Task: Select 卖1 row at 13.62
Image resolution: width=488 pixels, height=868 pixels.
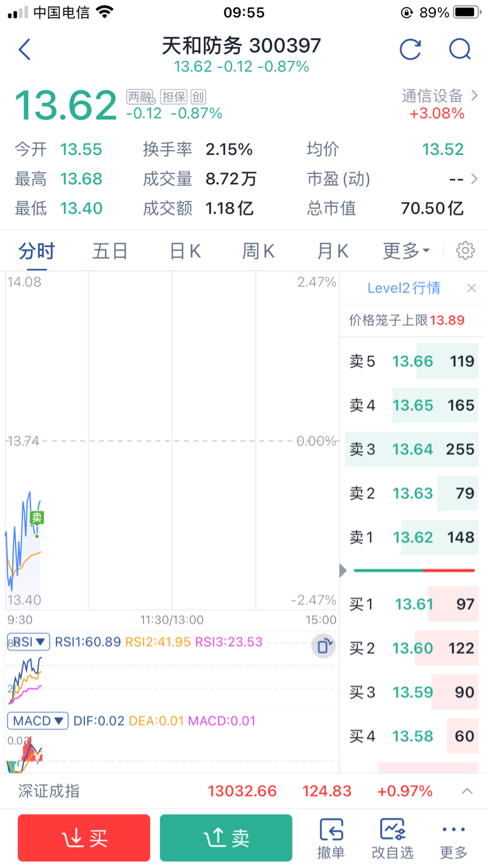Action: [x=412, y=537]
